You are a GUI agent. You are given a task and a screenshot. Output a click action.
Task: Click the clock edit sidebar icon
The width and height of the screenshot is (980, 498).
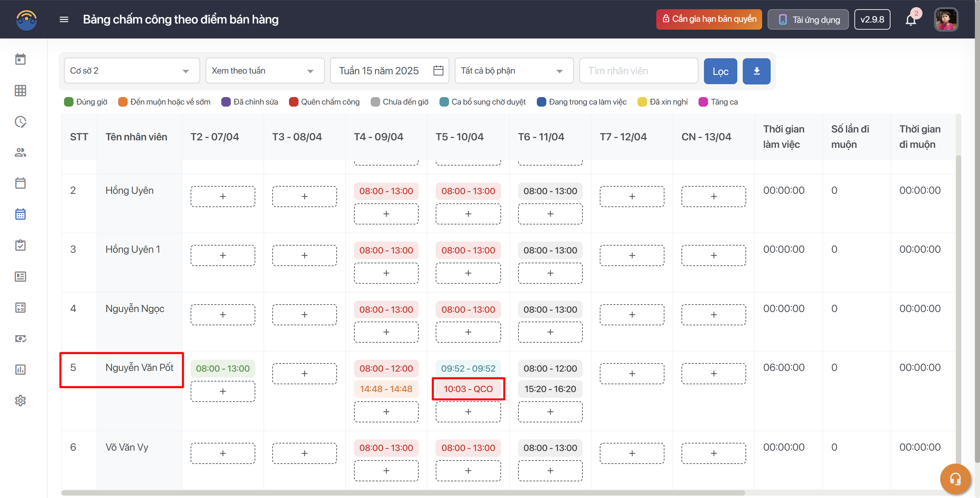pyautogui.click(x=20, y=122)
